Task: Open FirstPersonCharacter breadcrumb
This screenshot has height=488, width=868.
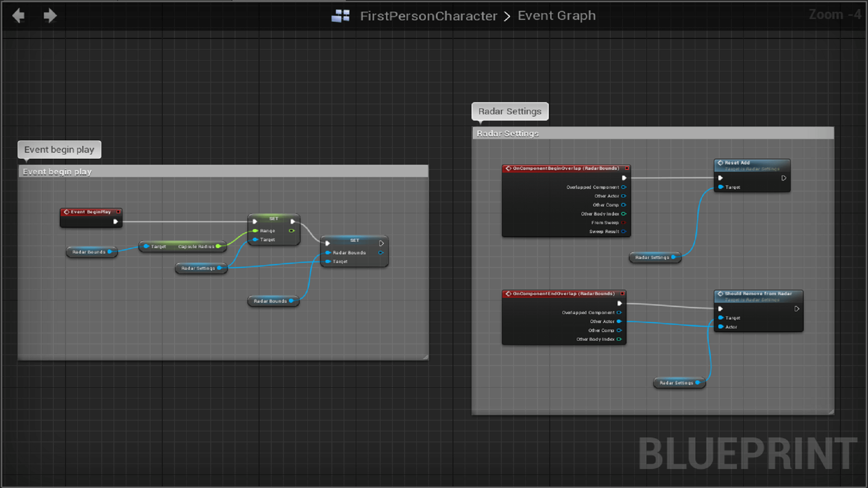Action: click(x=428, y=16)
